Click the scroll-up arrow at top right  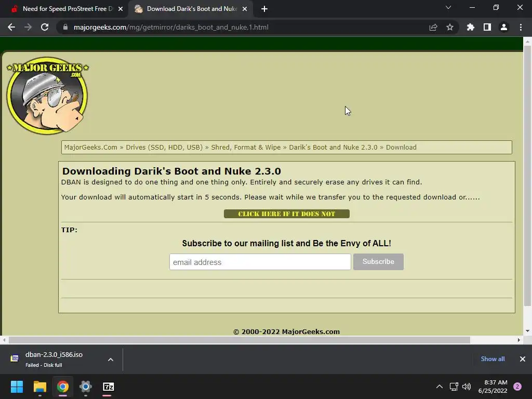pyautogui.click(x=527, y=41)
